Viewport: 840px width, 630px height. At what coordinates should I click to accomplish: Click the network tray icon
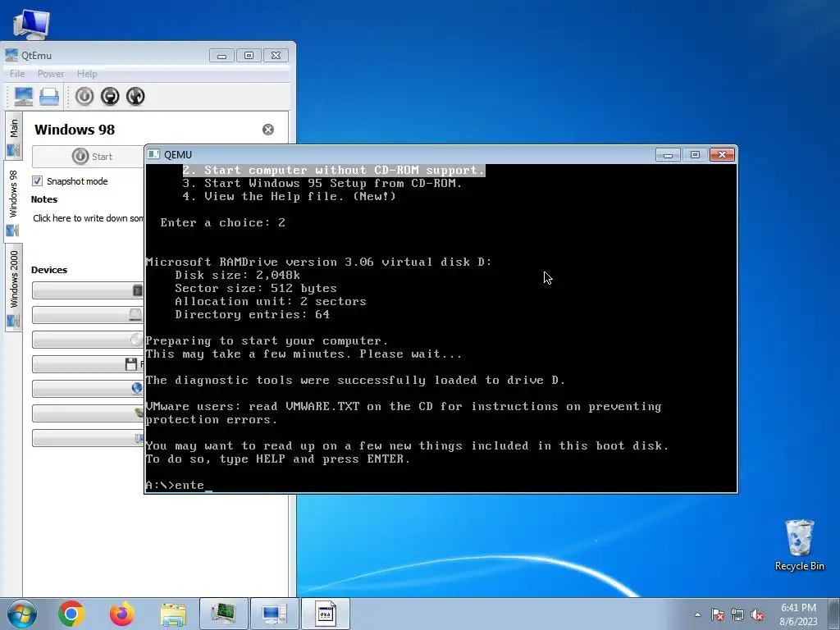click(x=737, y=614)
